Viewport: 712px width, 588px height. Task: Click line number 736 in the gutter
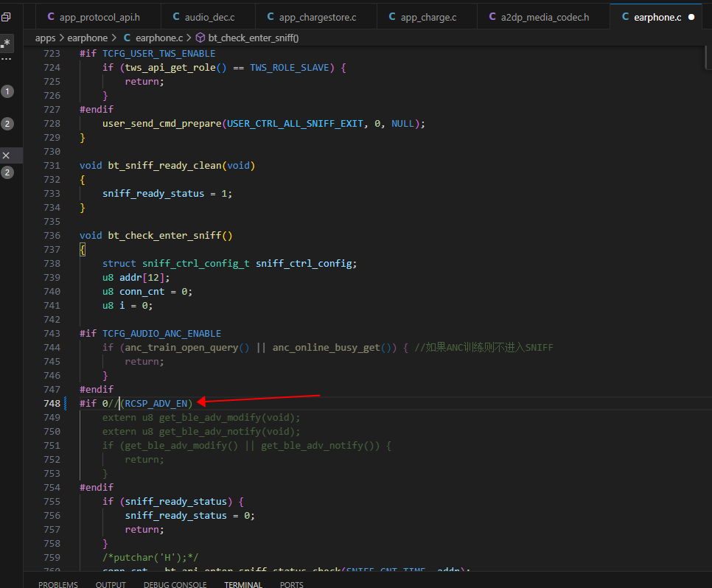click(x=52, y=236)
